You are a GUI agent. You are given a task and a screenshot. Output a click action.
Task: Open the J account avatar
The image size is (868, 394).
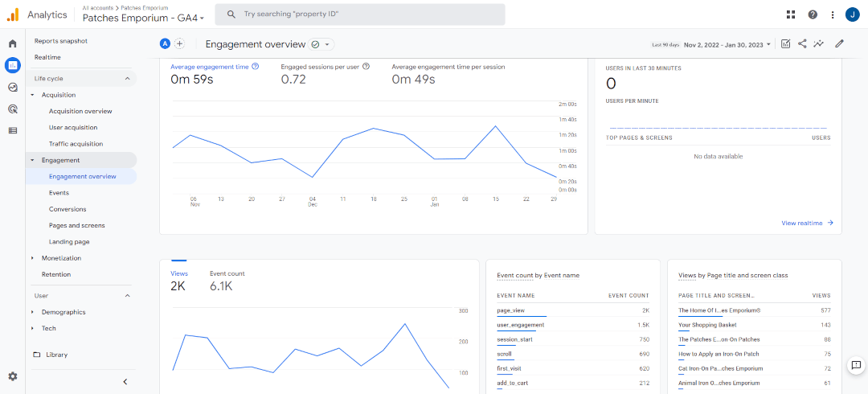pos(853,14)
